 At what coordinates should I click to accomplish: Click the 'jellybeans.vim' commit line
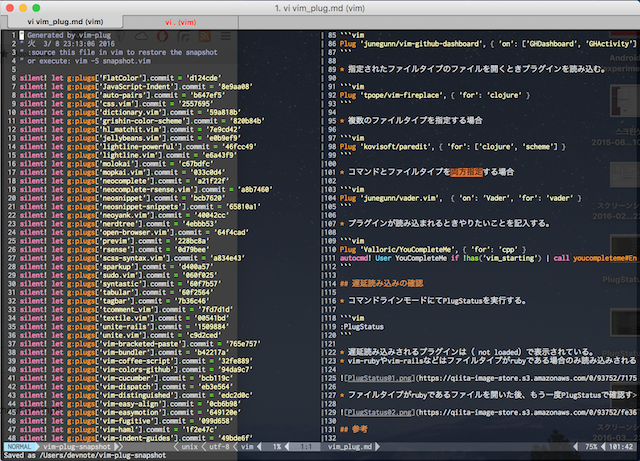point(130,138)
